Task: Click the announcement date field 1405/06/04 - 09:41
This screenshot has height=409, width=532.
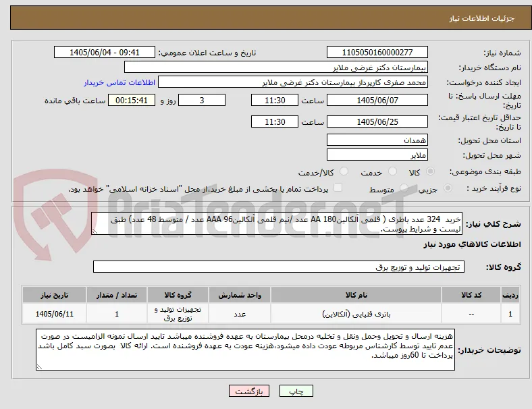Action: coord(105,52)
